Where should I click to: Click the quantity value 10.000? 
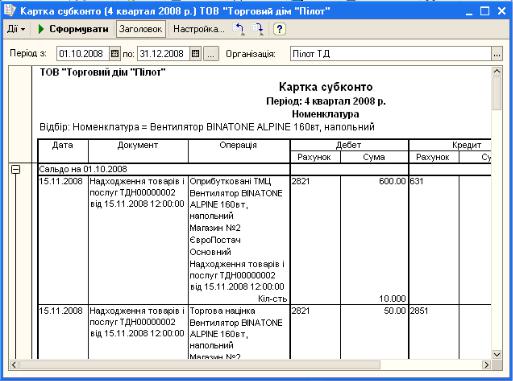[392, 299]
